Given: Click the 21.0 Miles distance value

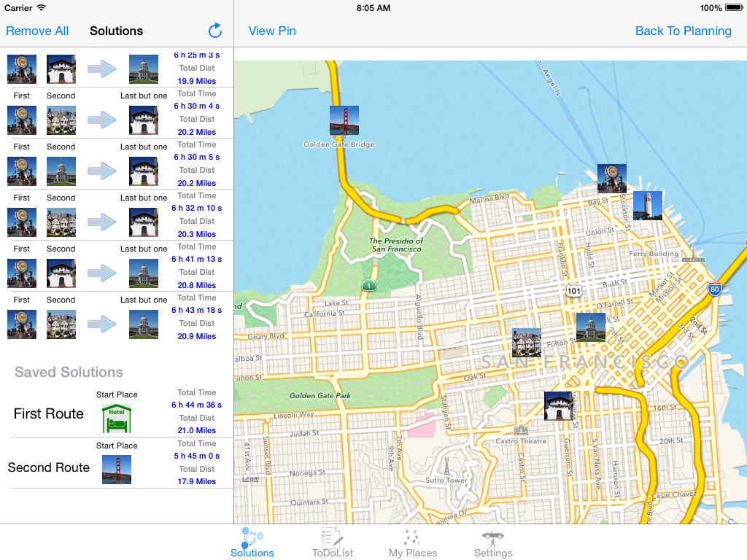Looking at the screenshot, I should (197, 430).
